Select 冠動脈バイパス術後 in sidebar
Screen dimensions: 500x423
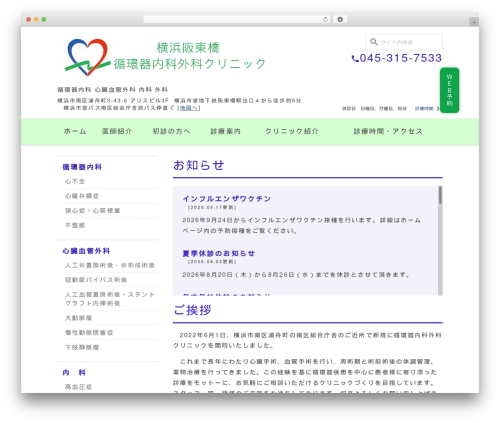click(x=96, y=280)
